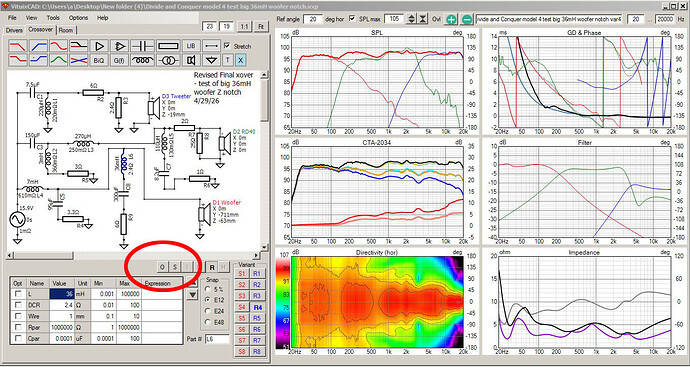Open the View menu

[32, 18]
